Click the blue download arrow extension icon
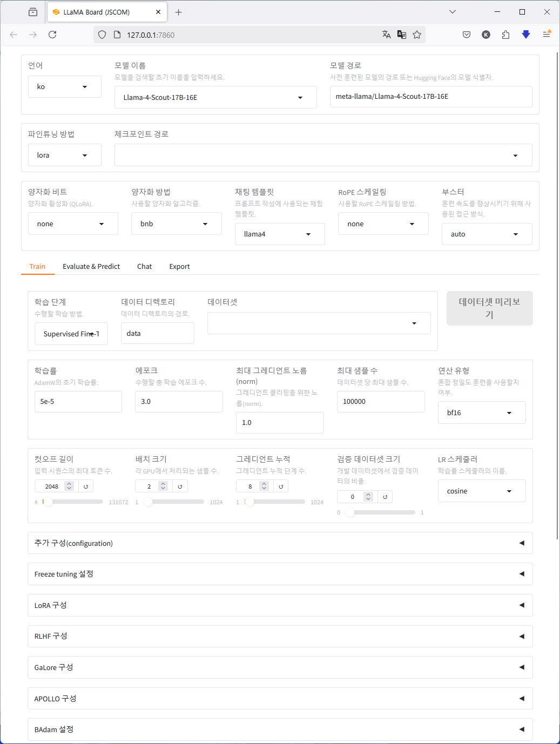Viewport: 560px width, 744px height. [x=526, y=35]
